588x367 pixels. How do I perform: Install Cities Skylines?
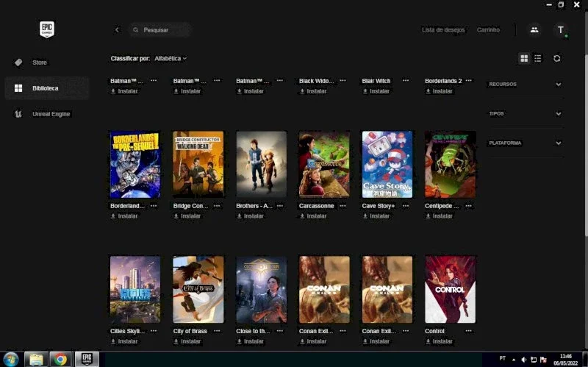pyautogui.click(x=124, y=341)
